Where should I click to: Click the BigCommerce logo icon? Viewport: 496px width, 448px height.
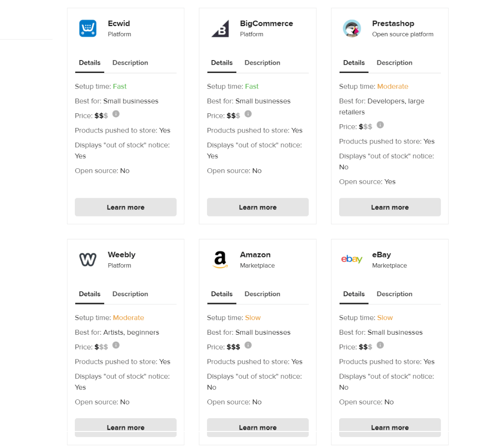coord(220,29)
